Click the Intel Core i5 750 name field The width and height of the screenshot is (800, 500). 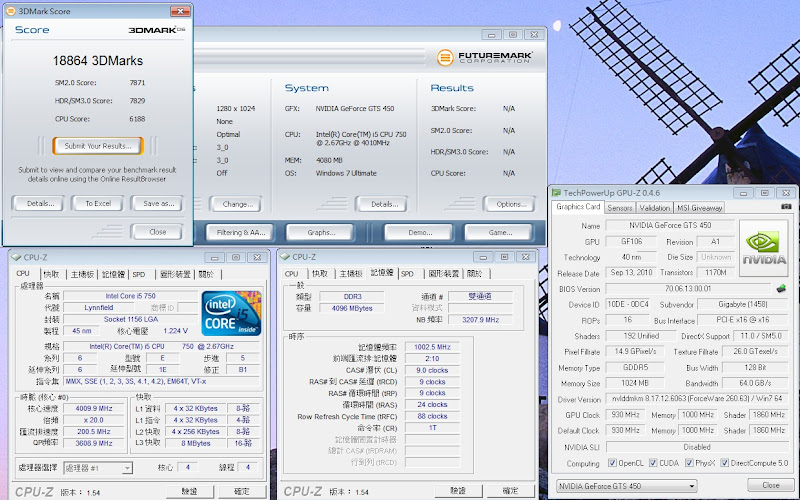tap(130, 296)
